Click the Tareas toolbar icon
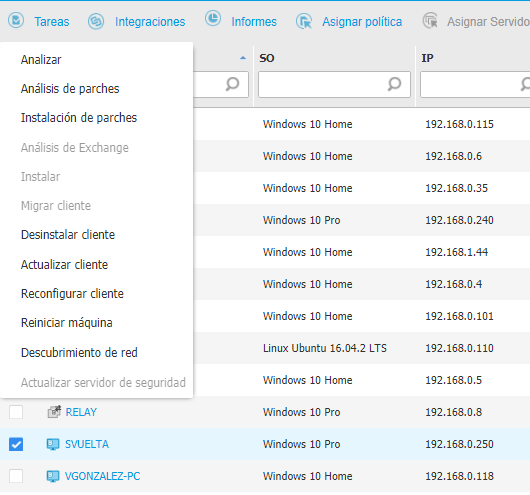 [16, 20]
